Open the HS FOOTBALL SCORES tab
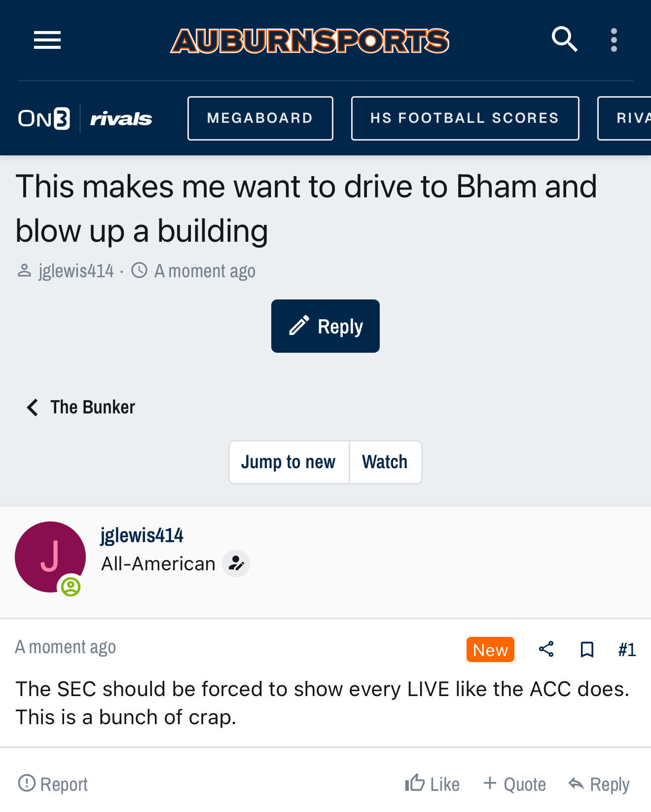 (465, 118)
